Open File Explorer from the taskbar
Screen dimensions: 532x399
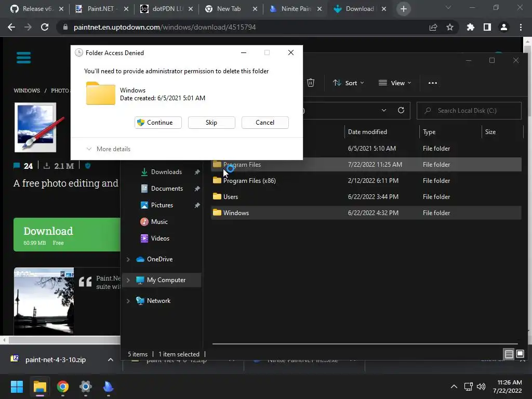(39, 387)
